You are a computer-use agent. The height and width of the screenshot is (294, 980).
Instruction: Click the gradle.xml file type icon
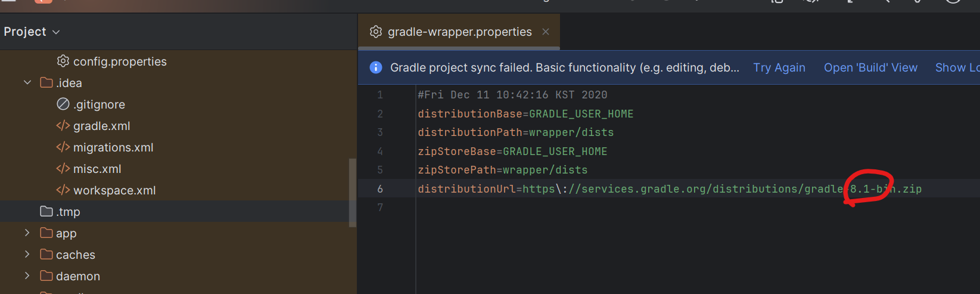click(x=63, y=125)
